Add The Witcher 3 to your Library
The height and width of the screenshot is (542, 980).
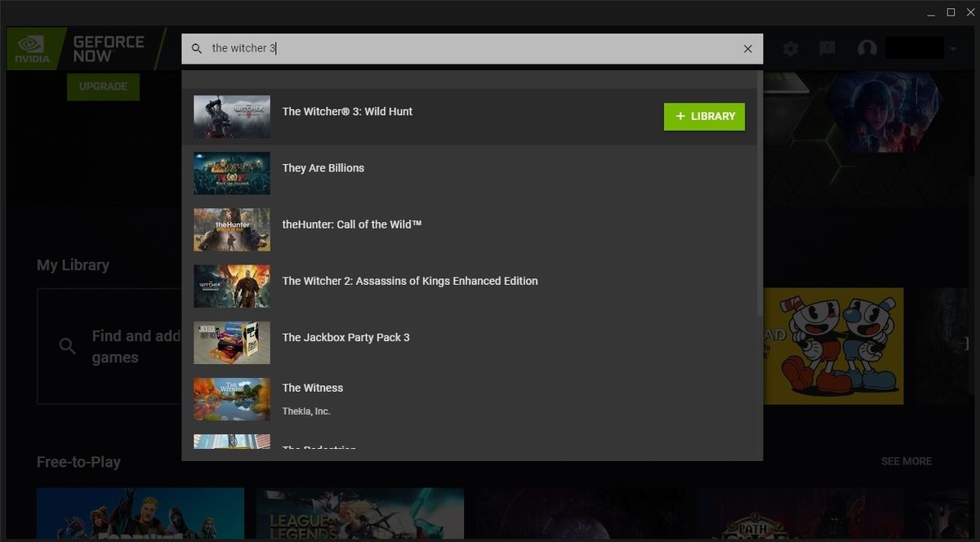[x=704, y=117]
